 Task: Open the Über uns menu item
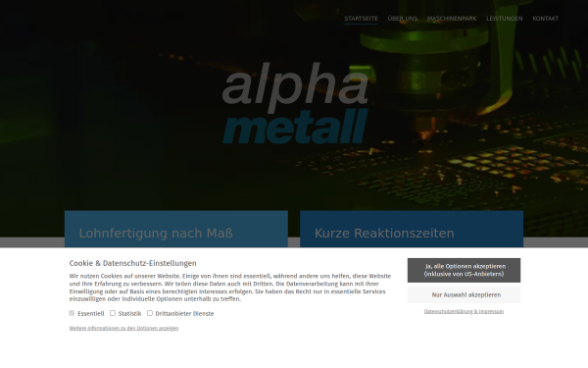click(403, 19)
